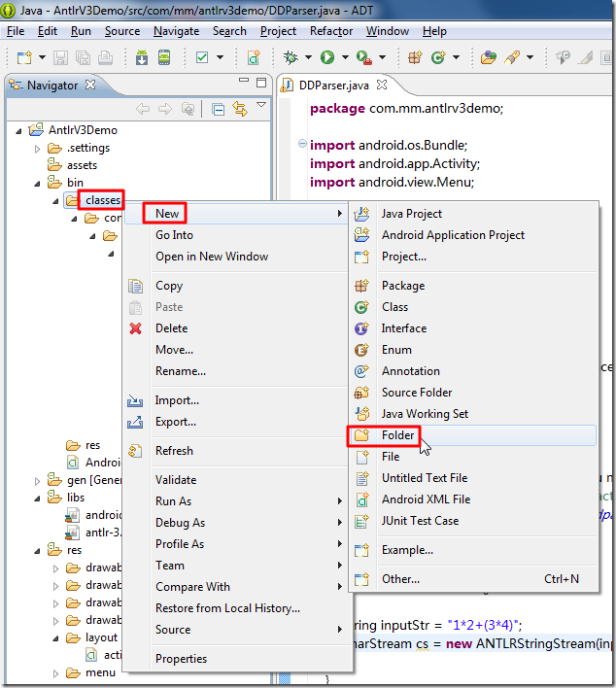This screenshot has width=616, height=688.
Task: Open the New wizard dropdown arrow
Action: [42, 57]
